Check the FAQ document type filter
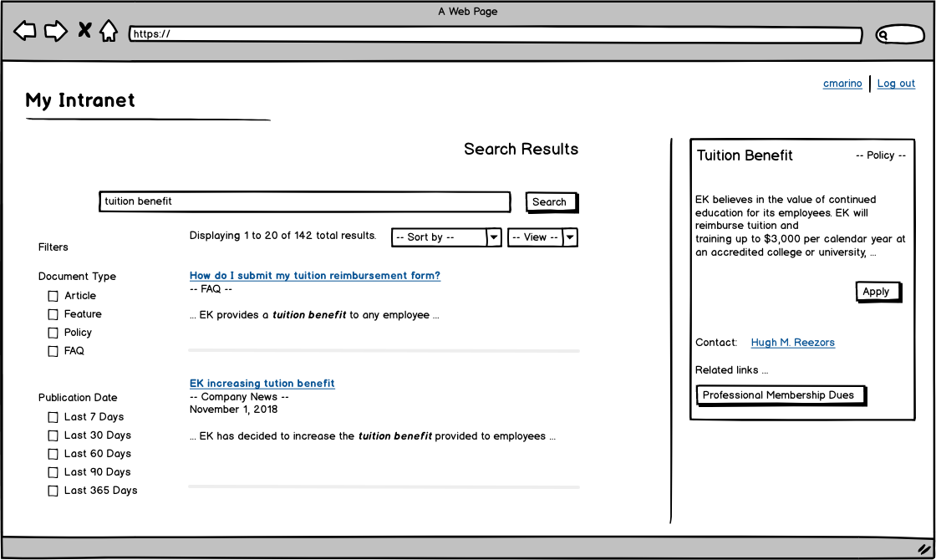 coord(53,352)
